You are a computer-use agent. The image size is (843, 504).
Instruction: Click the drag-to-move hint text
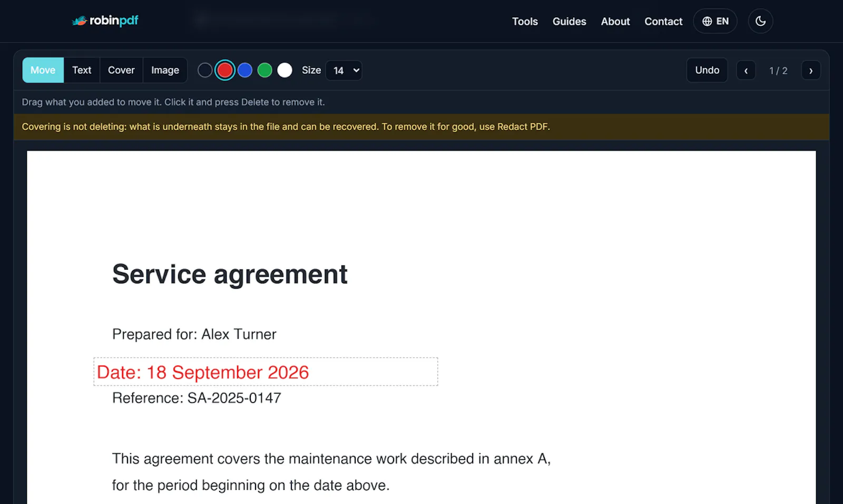click(173, 102)
